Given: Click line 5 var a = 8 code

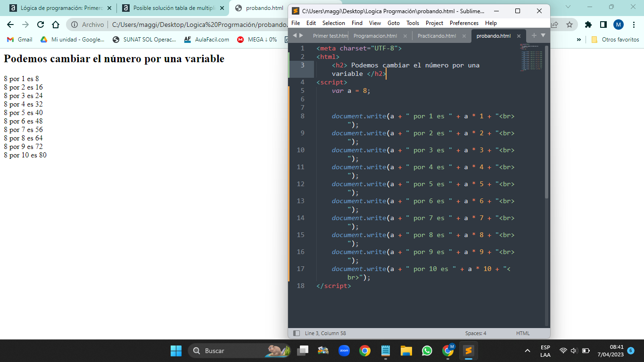Looking at the screenshot, I should pos(351,90).
